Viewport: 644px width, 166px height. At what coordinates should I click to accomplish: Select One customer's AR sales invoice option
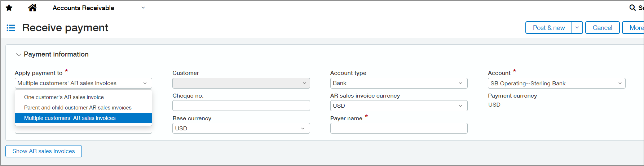click(64, 97)
